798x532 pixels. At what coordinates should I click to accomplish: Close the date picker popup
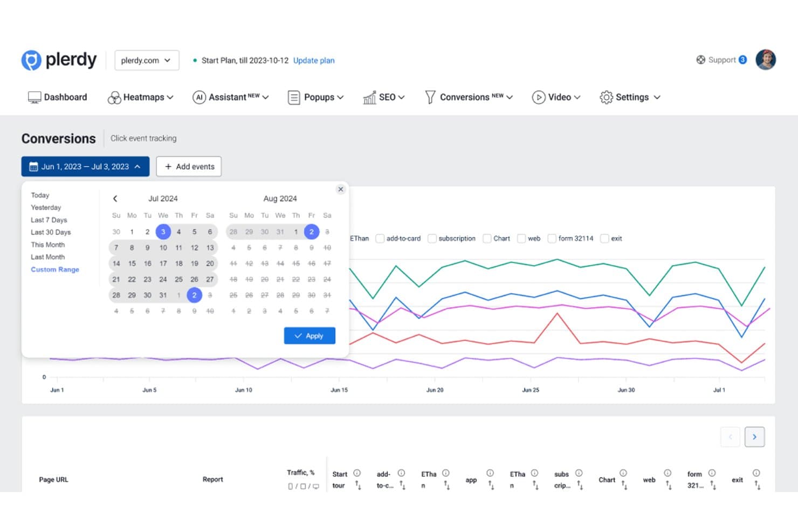tap(340, 189)
